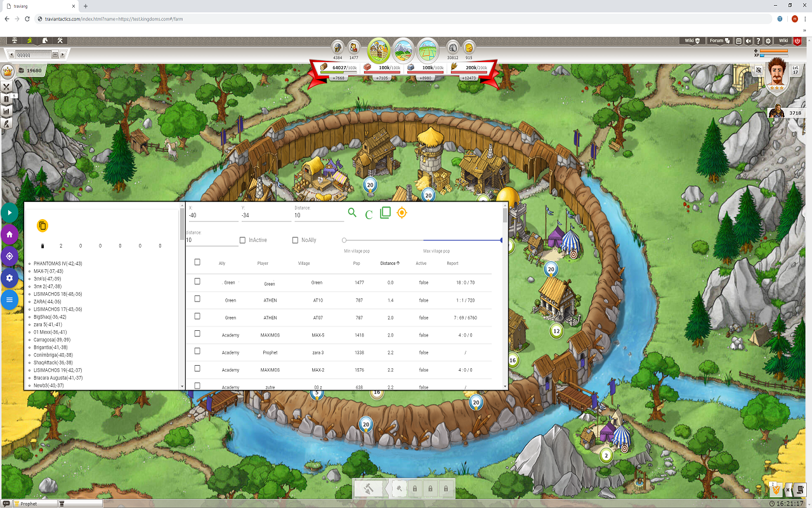Viewport: 812px width, 508px height.
Task: Click the X coordinate input field
Action: [x=213, y=215]
